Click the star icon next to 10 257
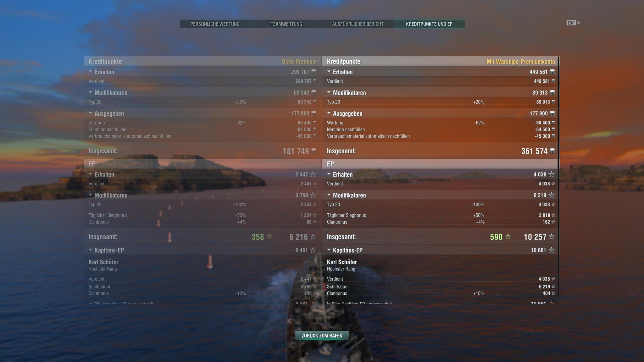 pos(552,237)
